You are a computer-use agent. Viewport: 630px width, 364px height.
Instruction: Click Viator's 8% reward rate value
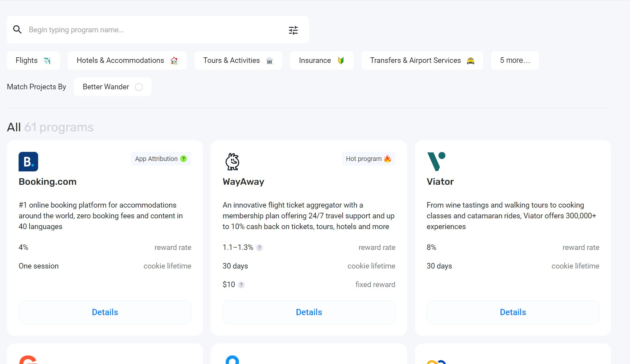click(x=432, y=247)
